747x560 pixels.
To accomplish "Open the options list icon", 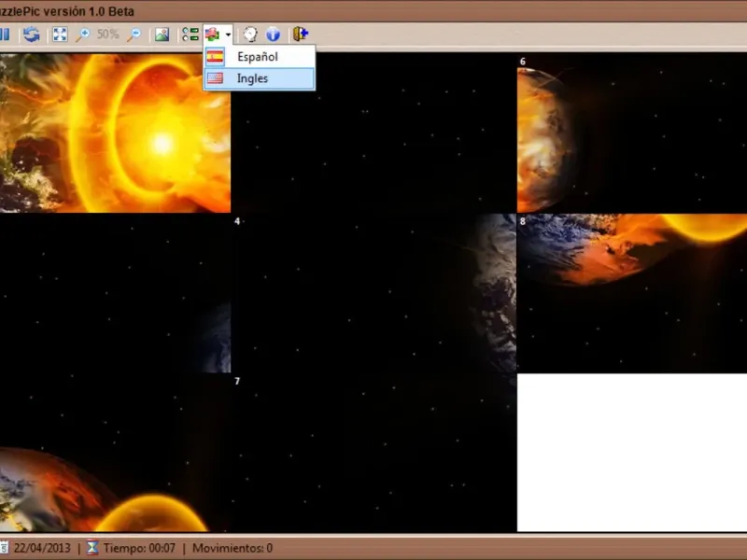I will tap(190, 35).
